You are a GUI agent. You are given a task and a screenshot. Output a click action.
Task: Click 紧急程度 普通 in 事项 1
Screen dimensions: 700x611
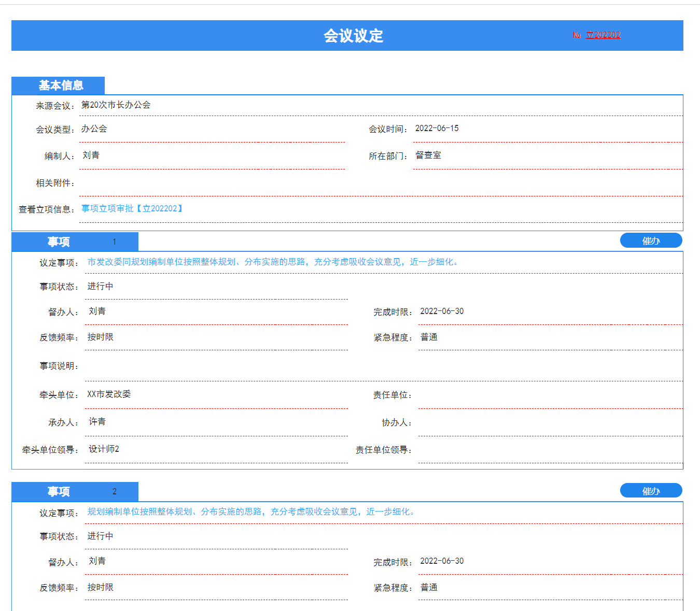click(429, 337)
